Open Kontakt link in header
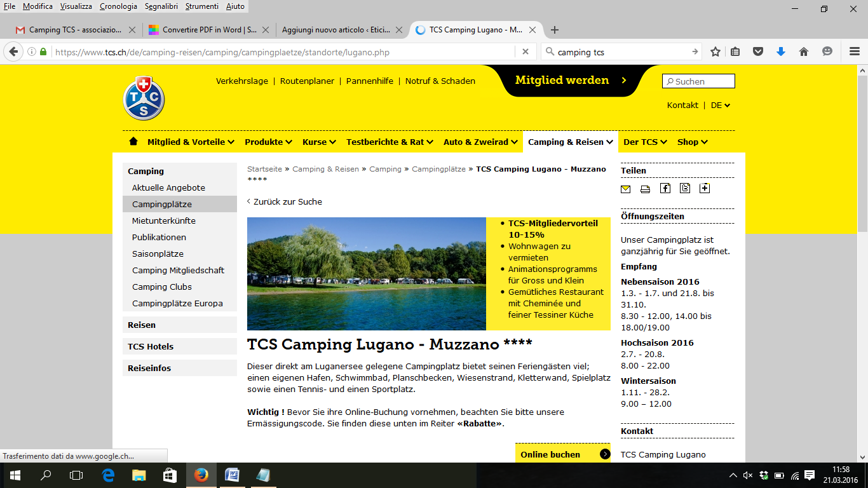The width and height of the screenshot is (868, 488). tap(682, 105)
